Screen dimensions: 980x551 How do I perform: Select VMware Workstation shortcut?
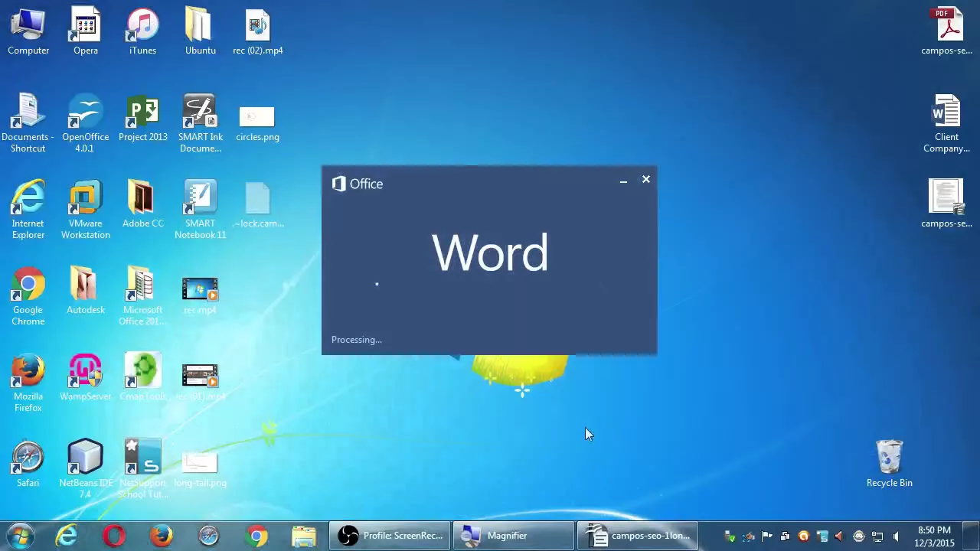pos(86,209)
